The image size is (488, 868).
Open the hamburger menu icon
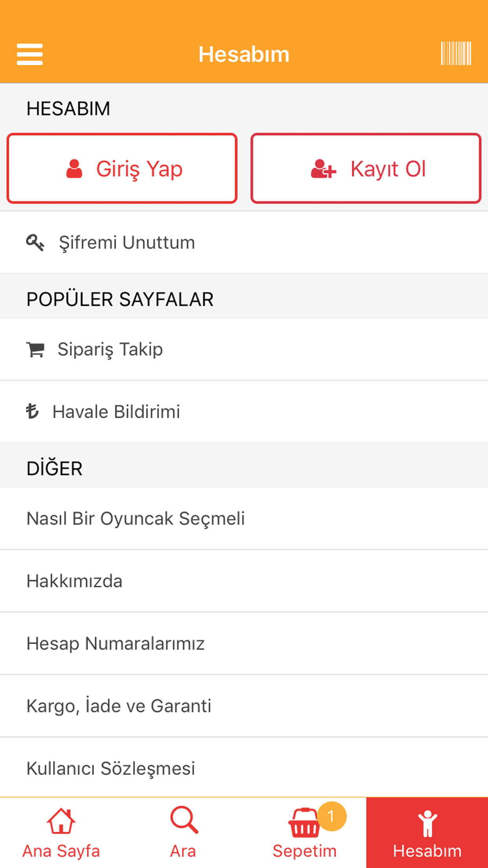point(29,54)
